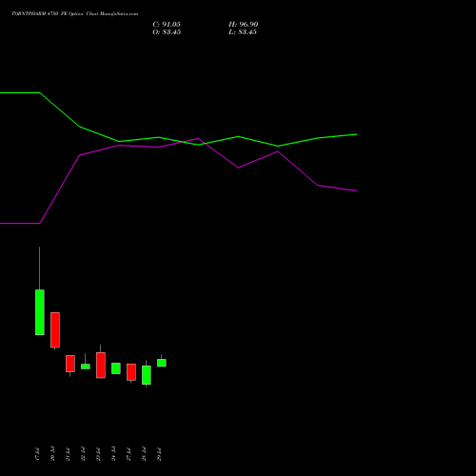
Task: Click the TORNTPHARM 4750 PE chart title
Action: pyautogui.click(x=74, y=14)
